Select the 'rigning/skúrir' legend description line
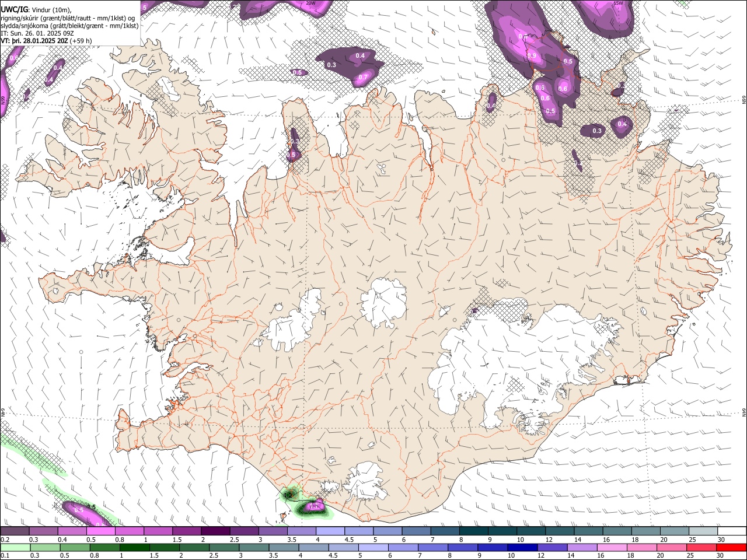The image size is (747, 560). [68, 17]
